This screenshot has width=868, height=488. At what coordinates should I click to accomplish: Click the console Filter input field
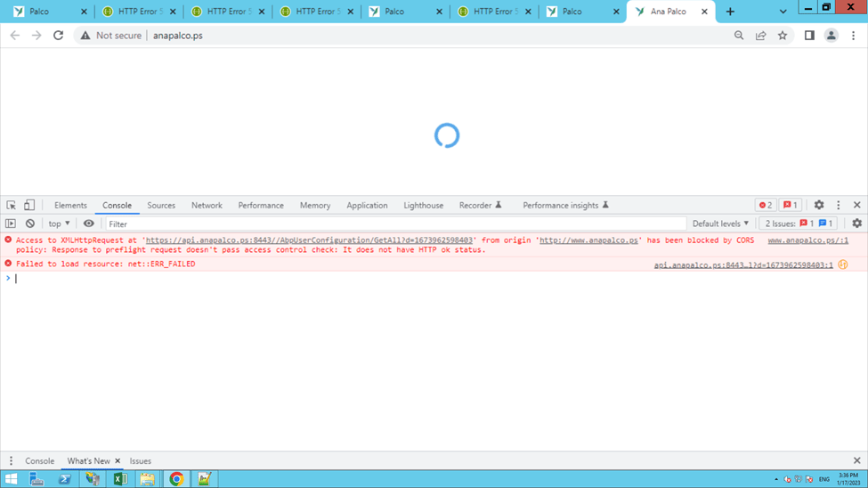[395, 224]
